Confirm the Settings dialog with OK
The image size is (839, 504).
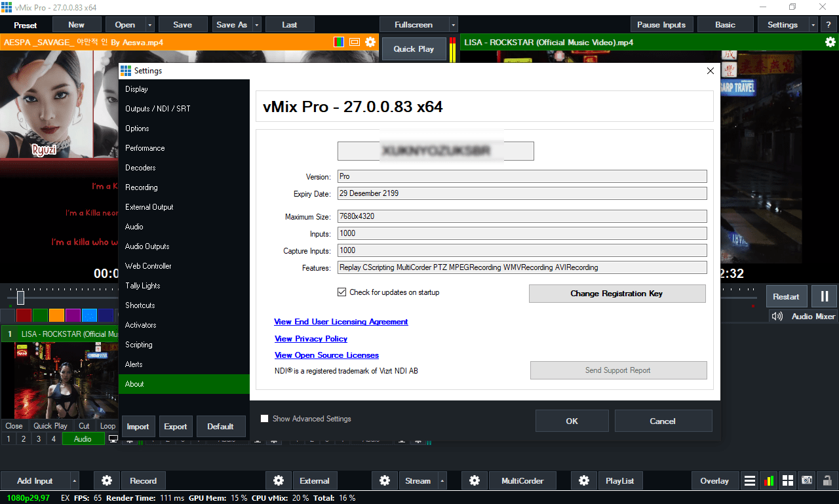[x=572, y=421]
